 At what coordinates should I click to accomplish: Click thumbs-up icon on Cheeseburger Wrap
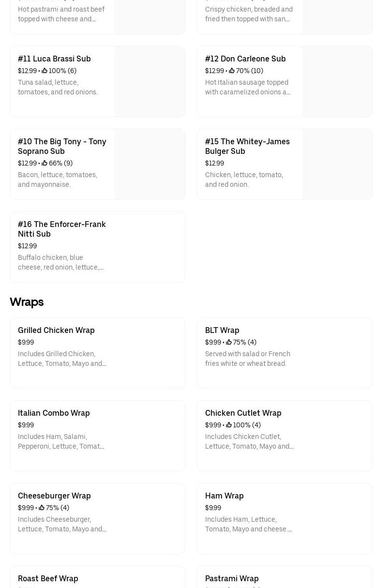[42, 508]
